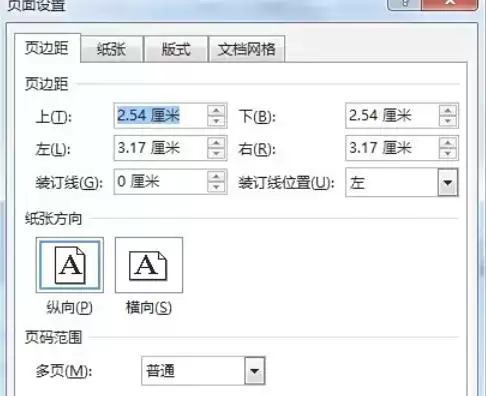The height and width of the screenshot is (396, 486).
Task: Close the 页面设置 dialog window
Action: (x=450, y=3)
